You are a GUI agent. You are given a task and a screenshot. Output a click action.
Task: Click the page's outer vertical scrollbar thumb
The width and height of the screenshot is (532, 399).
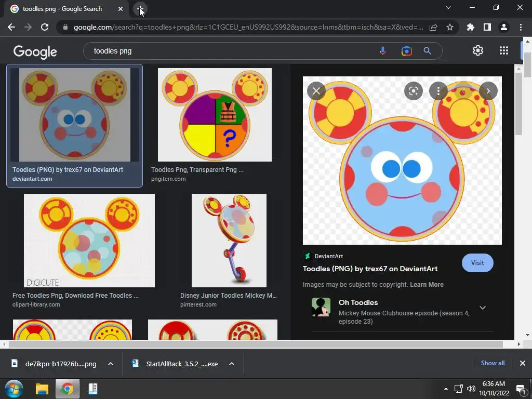pyautogui.click(x=527, y=65)
